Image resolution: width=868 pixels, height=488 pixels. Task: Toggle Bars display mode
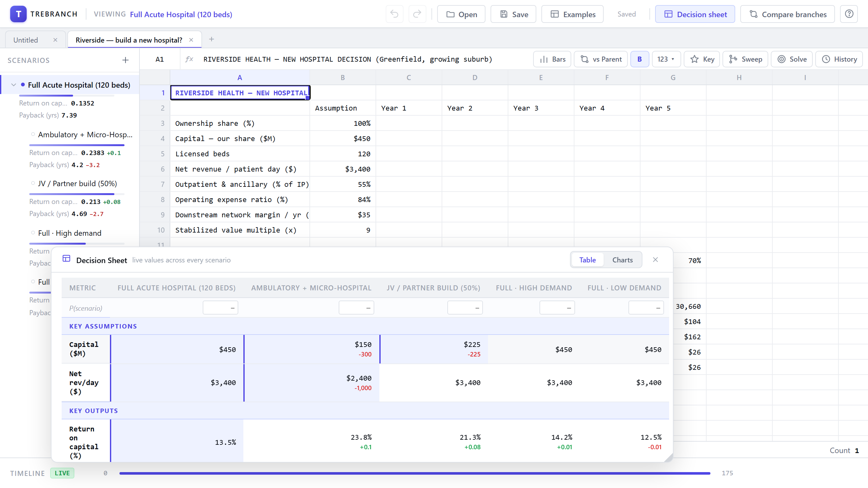point(552,59)
